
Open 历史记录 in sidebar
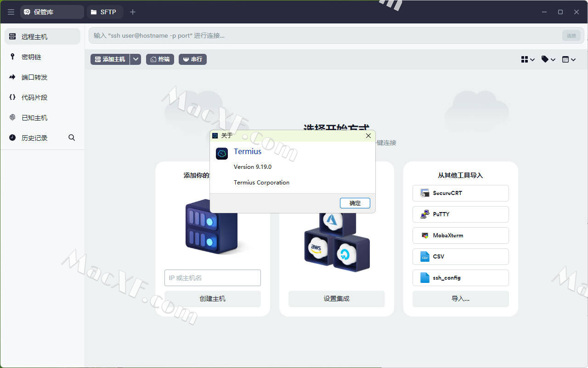pyautogui.click(x=34, y=138)
